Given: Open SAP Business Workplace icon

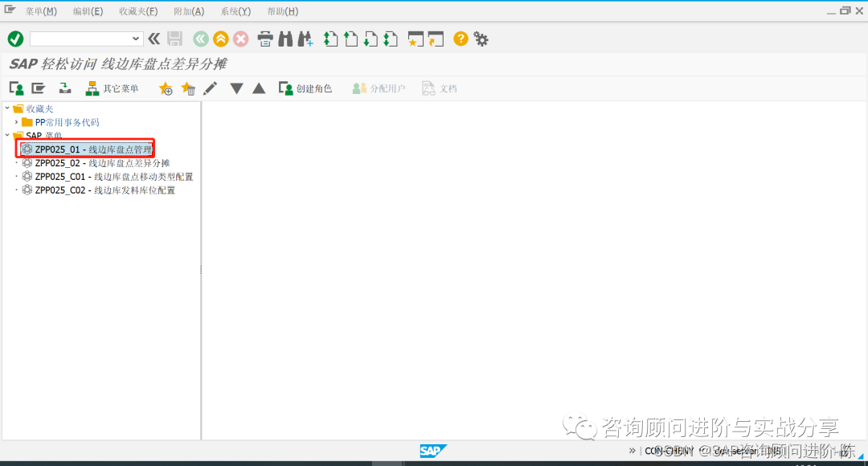Looking at the screenshot, I should 65,88.
